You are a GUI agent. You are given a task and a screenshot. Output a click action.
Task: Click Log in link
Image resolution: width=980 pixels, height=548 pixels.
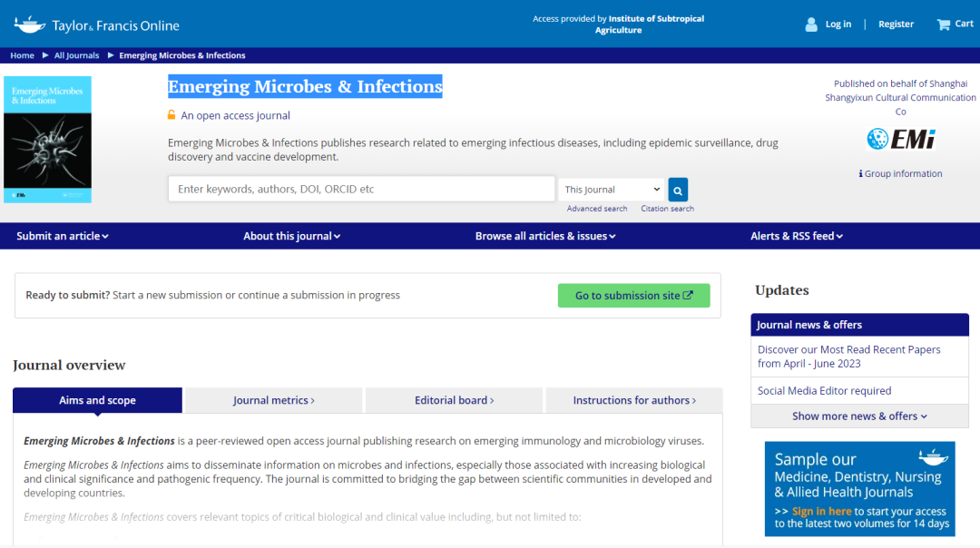(838, 24)
